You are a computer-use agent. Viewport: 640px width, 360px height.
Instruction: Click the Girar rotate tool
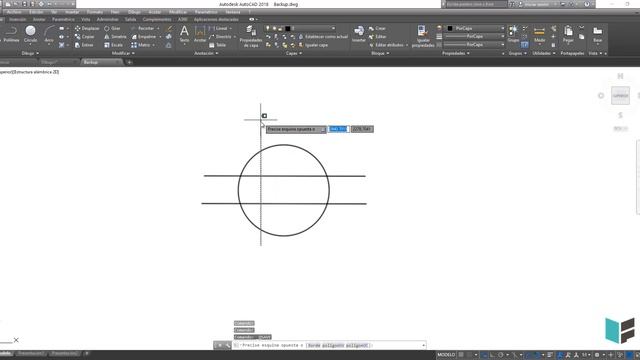click(112, 28)
